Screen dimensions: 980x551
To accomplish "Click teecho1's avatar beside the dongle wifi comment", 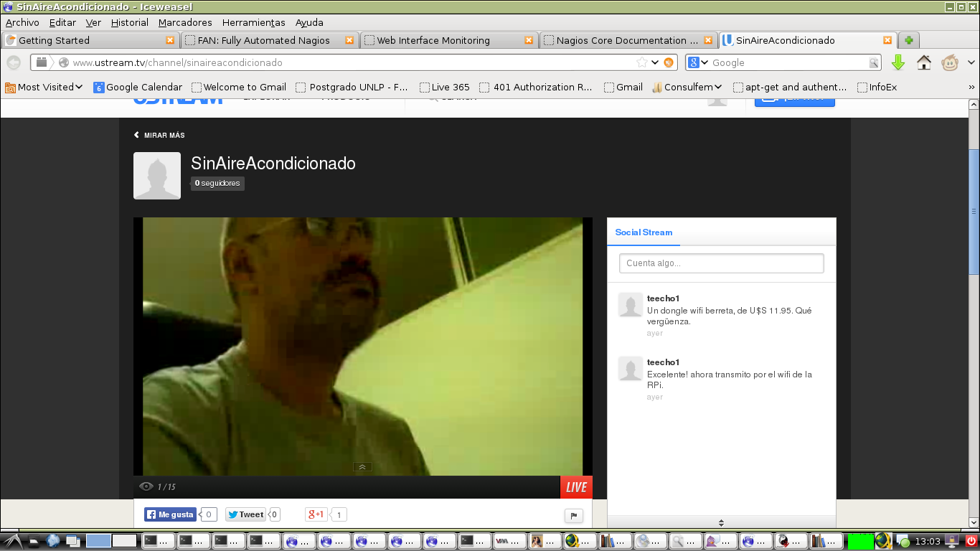I will (x=631, y=305).
